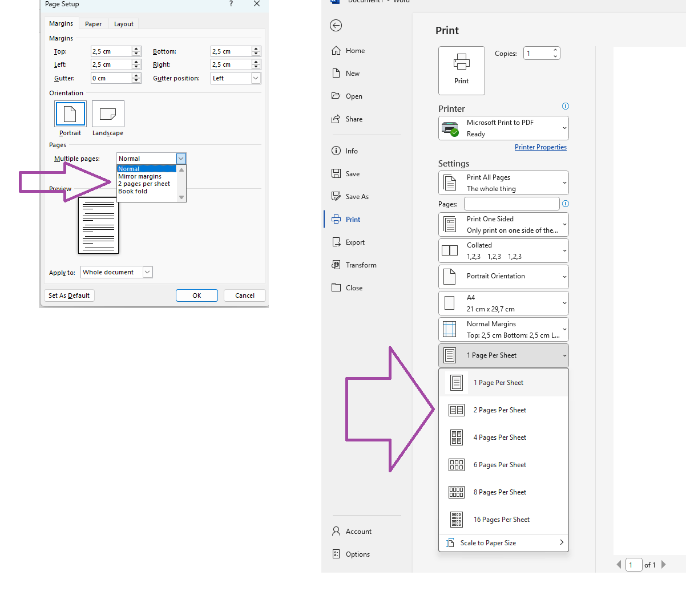Click the Printer Properties link
Viewport: 686px width, 616px height.
pyautogui.click(x=540, y=147)
